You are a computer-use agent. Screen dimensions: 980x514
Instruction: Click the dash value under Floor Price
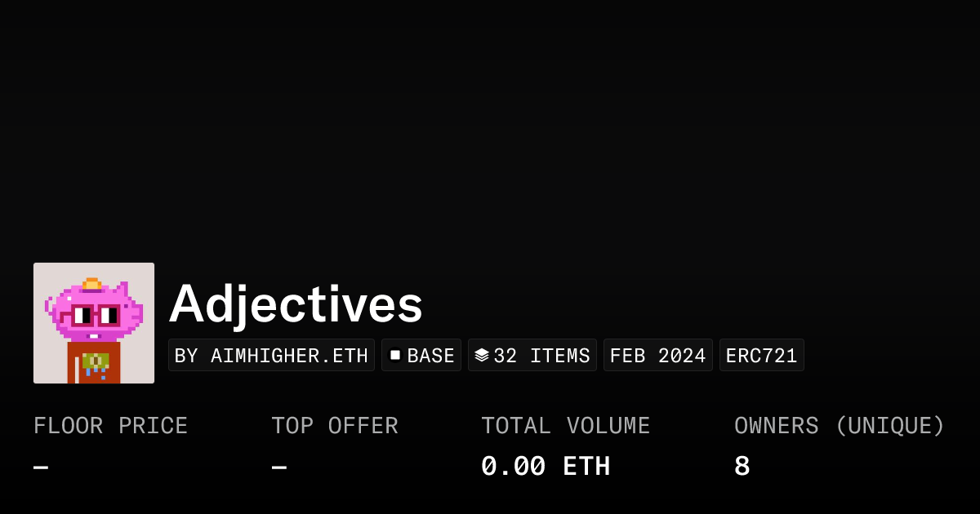[x=41, y=467]
